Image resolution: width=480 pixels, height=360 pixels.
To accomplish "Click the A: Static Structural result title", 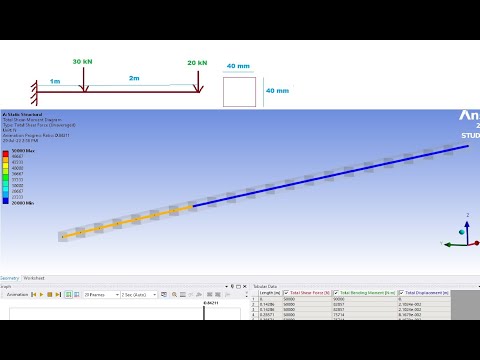I will pos(22,114).
